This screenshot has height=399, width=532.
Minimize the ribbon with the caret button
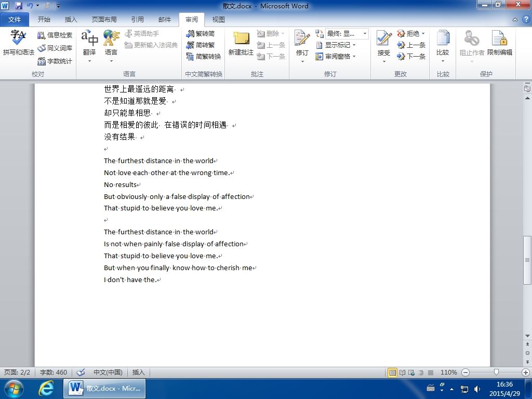515,20
